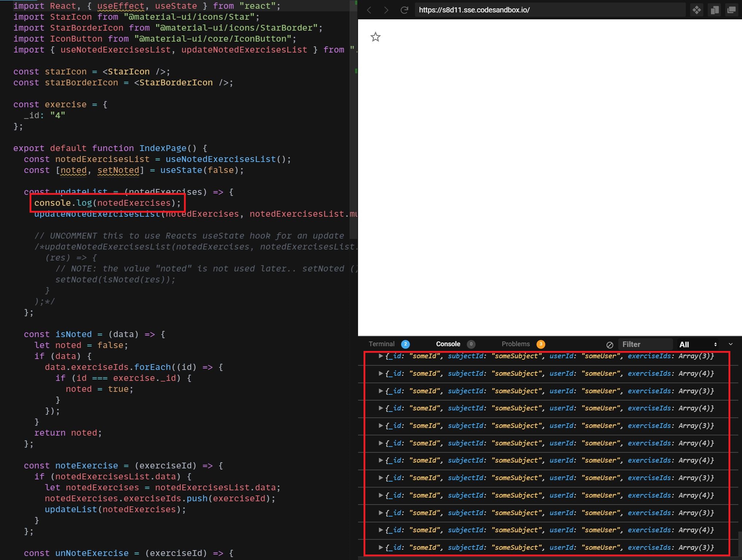742x560 pixels.
Task: Click the Filter field in the console toolbar
Action: [646, 344]
